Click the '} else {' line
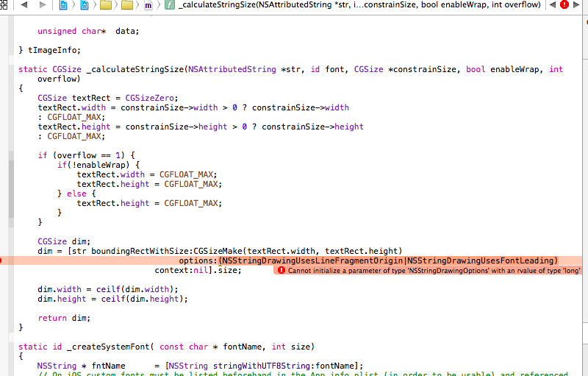The image size is (588, 376). coord(76,194)
